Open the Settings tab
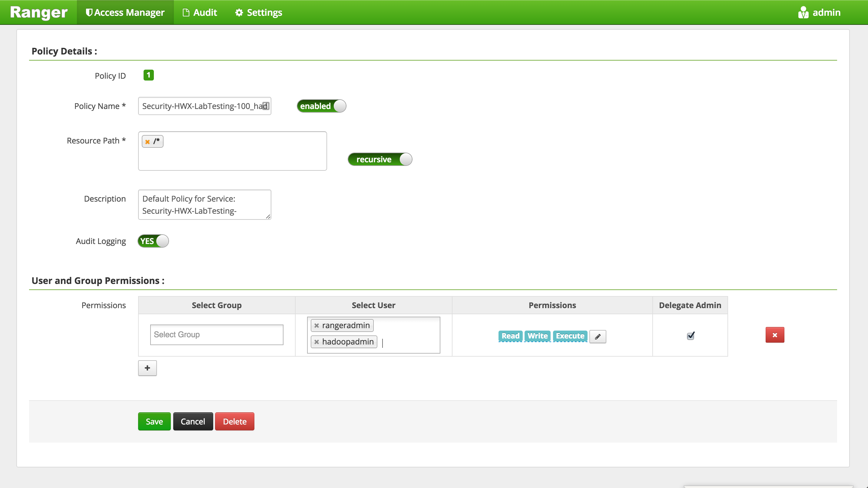868x488 pixels. pyautogui.click(x=258, y=12)
